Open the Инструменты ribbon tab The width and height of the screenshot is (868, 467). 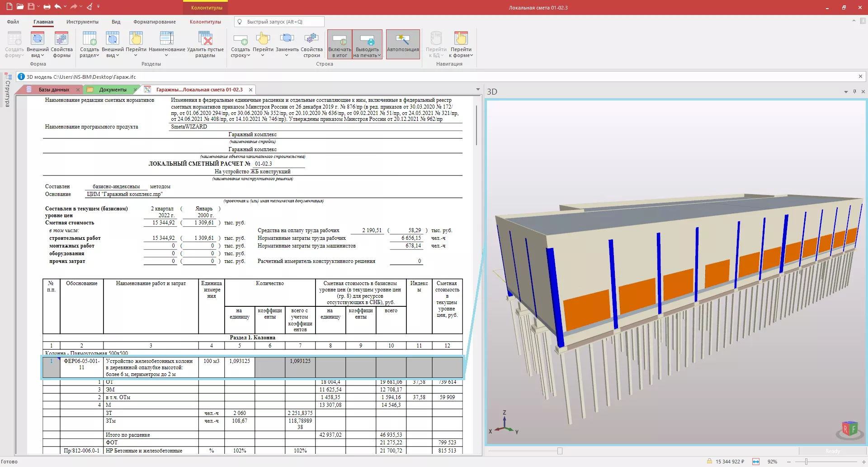pos(82,22)
